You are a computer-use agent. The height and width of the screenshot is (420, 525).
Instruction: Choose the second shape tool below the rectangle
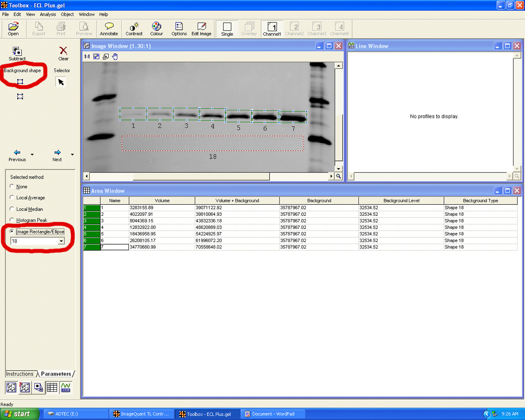click(20, 97)
